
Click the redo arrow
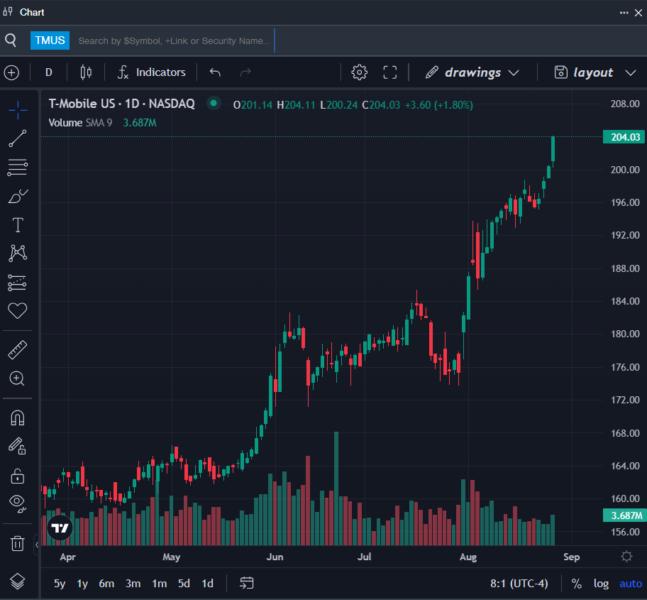[246, 73]
